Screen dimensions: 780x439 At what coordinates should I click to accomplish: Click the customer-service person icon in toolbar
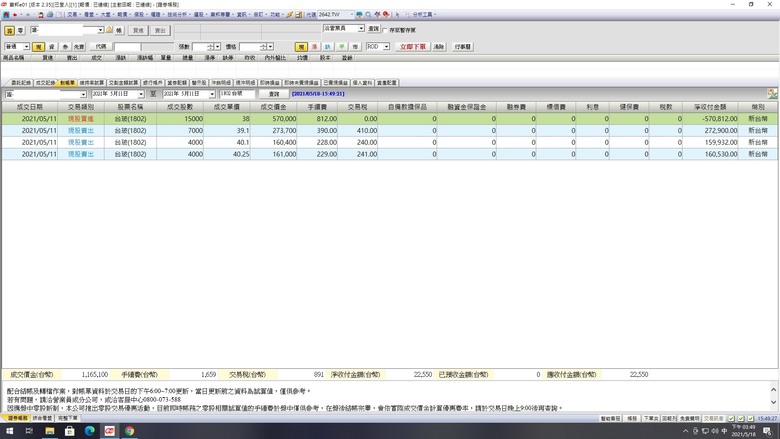[x=41, y=15]
